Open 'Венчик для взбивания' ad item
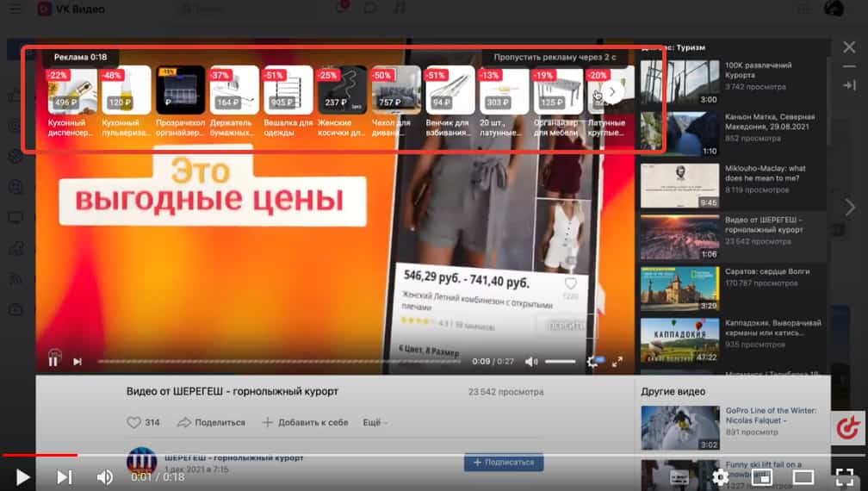The width and height of the screenshot is (868, 491). point(449,102)
